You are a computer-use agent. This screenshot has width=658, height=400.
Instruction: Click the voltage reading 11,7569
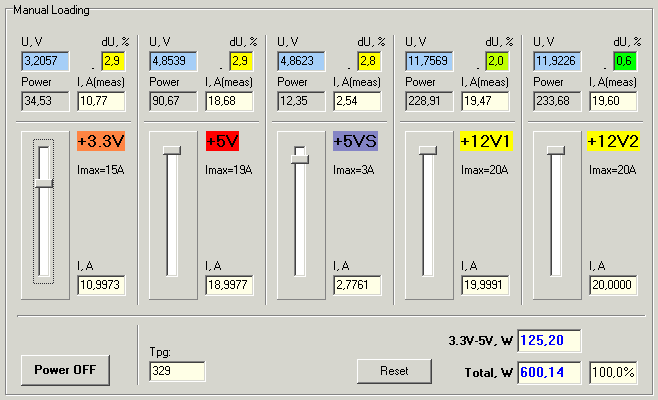pyautogui.click(x=429, y=61)
